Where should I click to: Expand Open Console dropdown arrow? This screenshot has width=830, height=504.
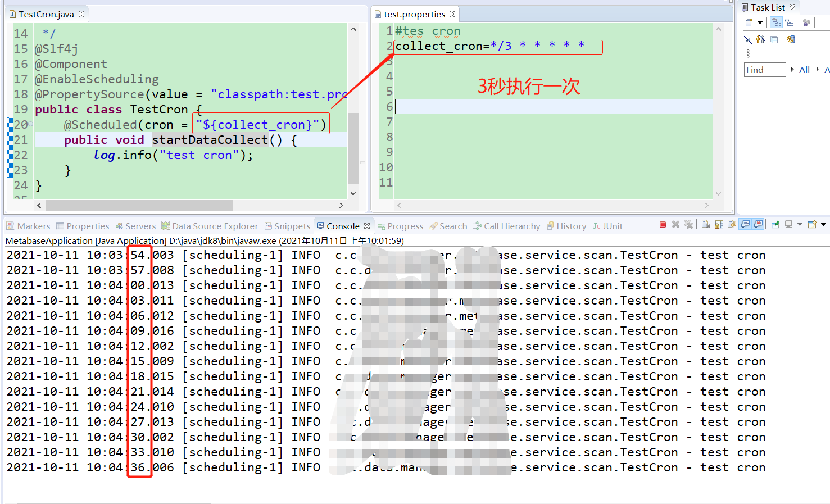tap(823, 225)
